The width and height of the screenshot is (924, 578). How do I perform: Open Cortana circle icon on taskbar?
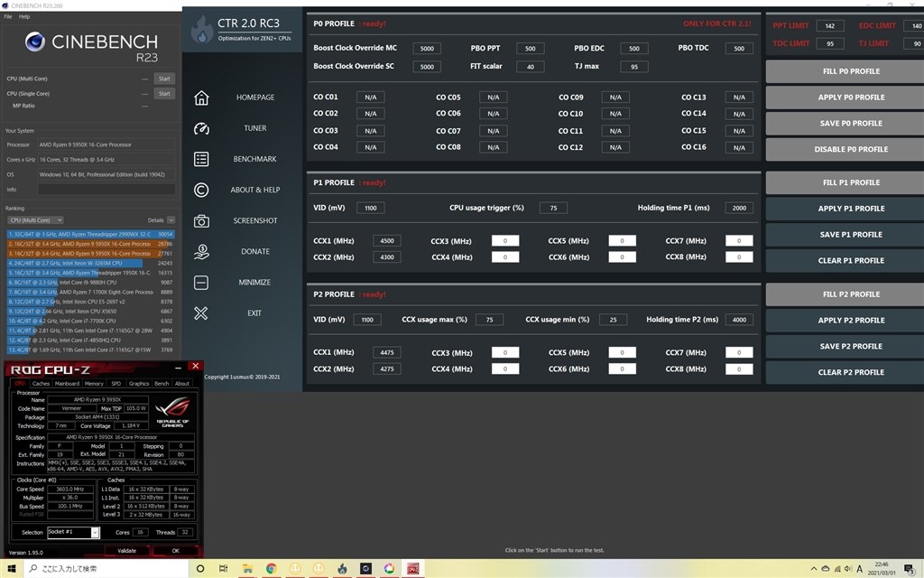[x=200, y=569]
